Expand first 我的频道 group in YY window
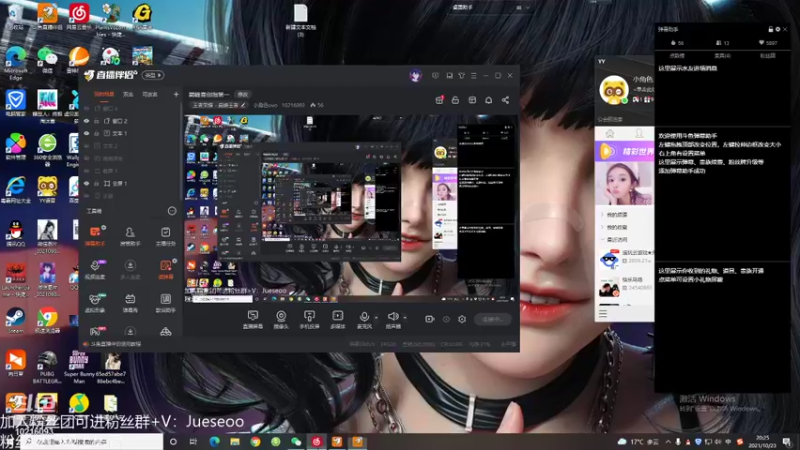The image size is (800, 450). [603, 215]
